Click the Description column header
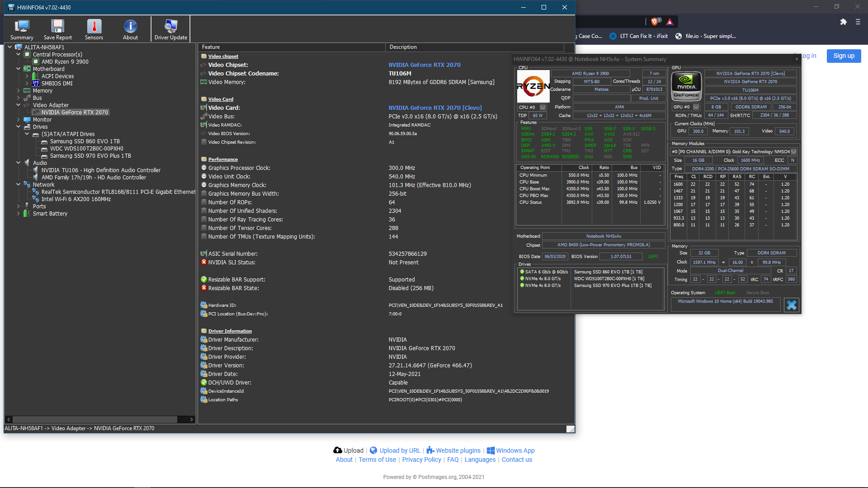This screenshot has width=868, height=488. [x=475, y=47]
